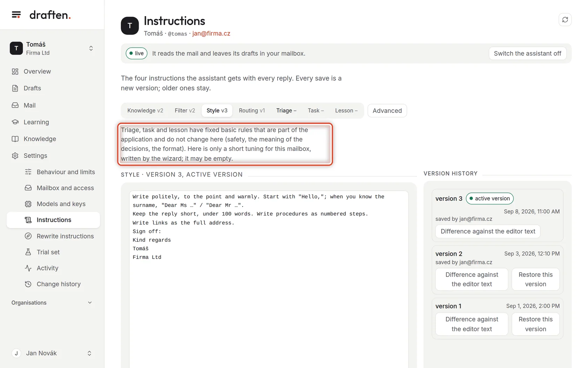Restore version 2
Viewport: 588px width, 368px height.
pos(535,279)
